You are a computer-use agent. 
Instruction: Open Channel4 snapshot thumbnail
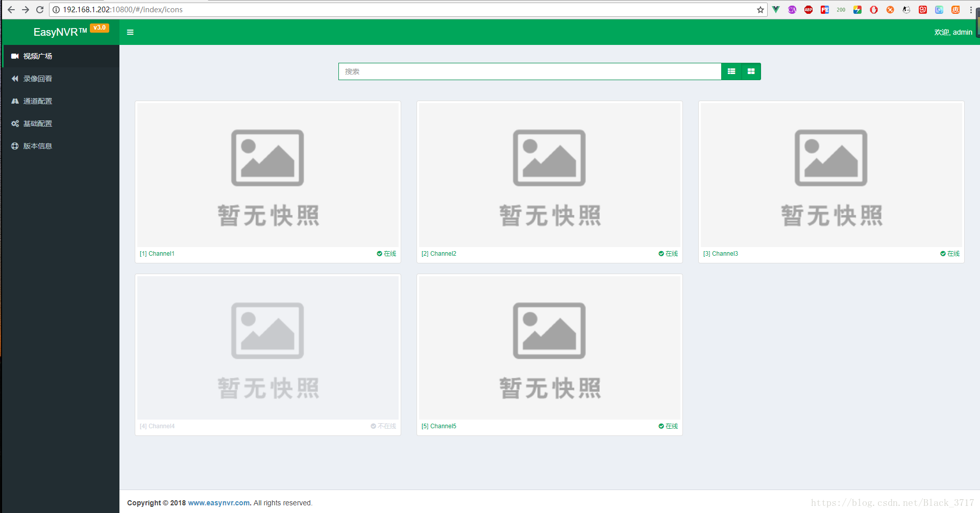pyautogui.click(x=268, y=348)
